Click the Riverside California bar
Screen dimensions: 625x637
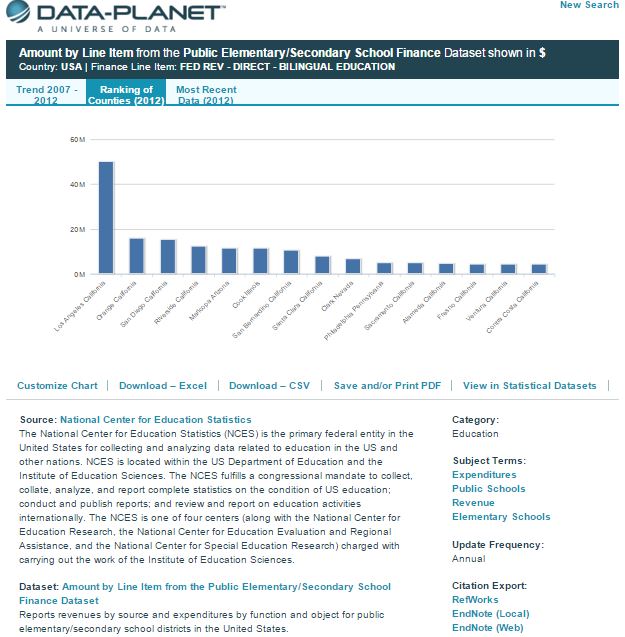[199, 260]
